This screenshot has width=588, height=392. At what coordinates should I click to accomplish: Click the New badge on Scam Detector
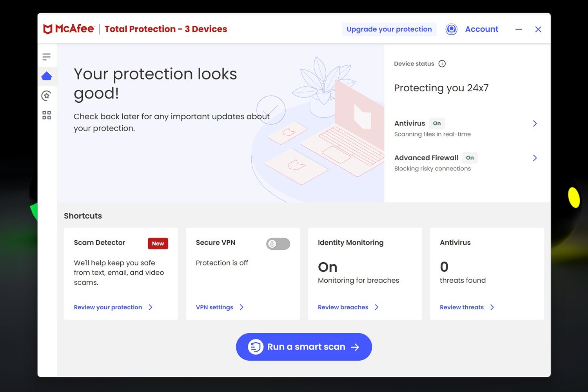(x=158, y=243)
